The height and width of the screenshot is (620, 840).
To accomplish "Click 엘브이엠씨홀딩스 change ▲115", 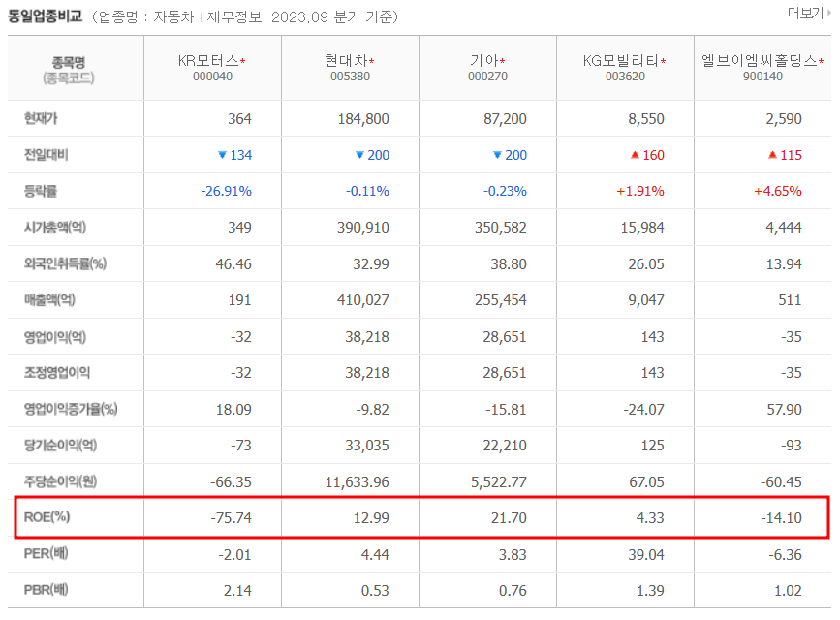I will coord(786,155).
